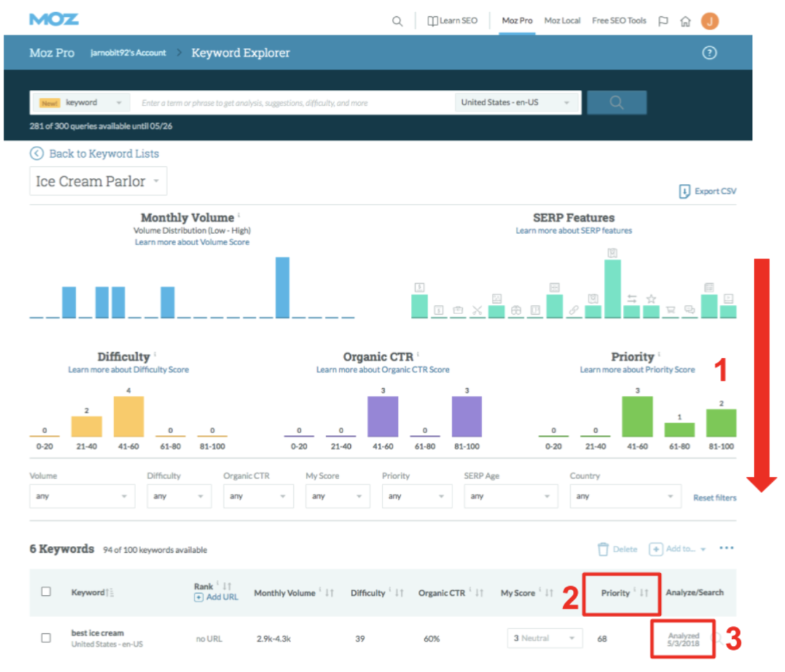Click the Export CSV download icon
The height and width of the screenshot is (672, 785).
[x=684, y=192]
